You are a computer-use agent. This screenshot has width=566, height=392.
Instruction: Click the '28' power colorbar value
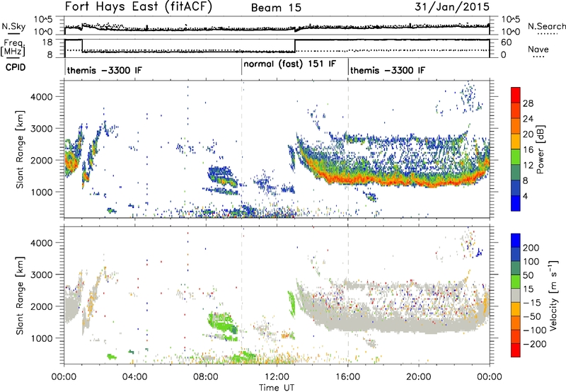(x=528, y=103)
